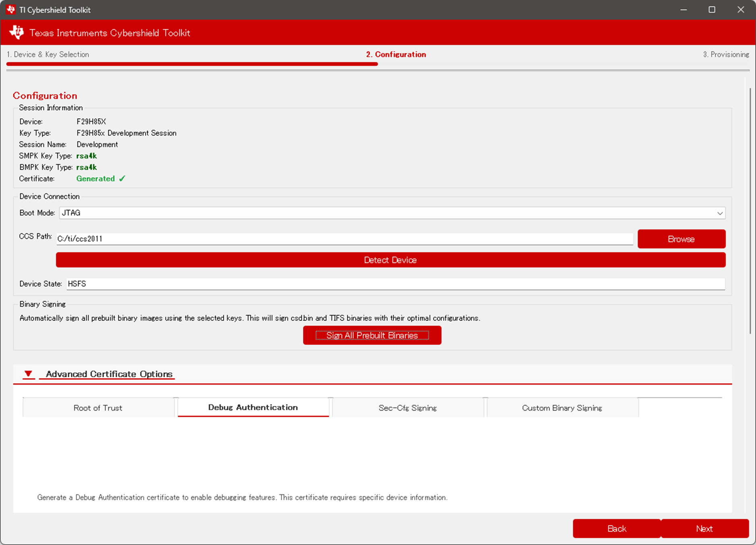Go to the Custom Binary Signing tab

click(562, 407)
